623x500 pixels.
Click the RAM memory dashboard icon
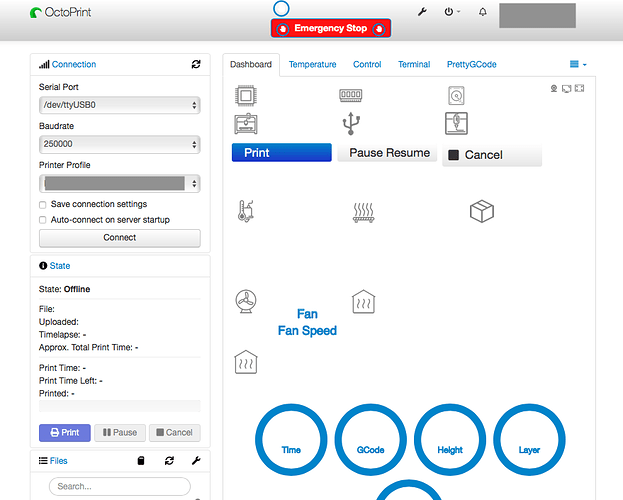(x=350, y=95)
